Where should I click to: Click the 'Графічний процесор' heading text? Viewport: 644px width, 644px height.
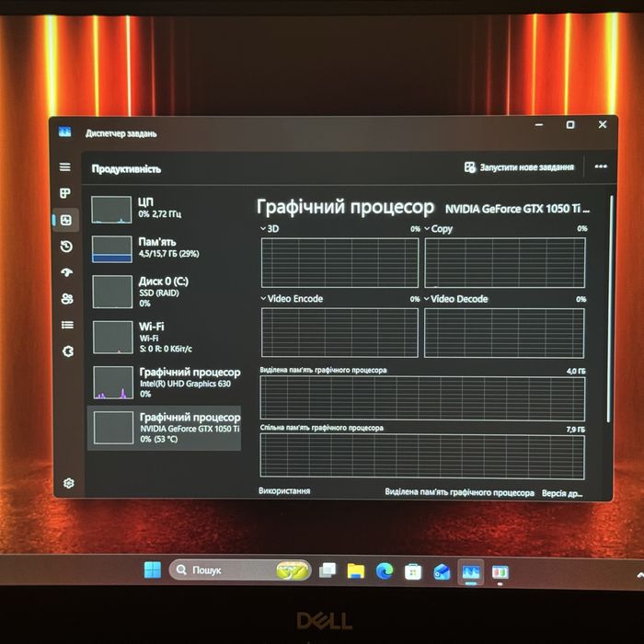(x=345, y=207)
